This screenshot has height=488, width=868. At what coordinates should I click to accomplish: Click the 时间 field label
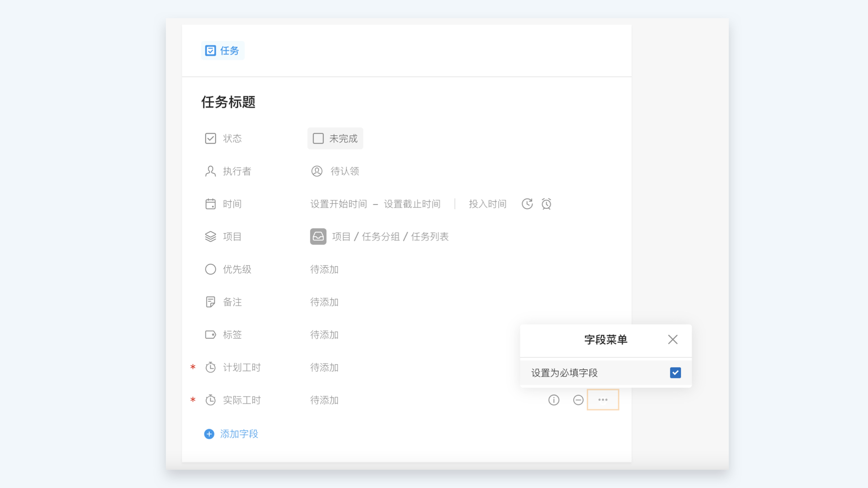point(232,204)
